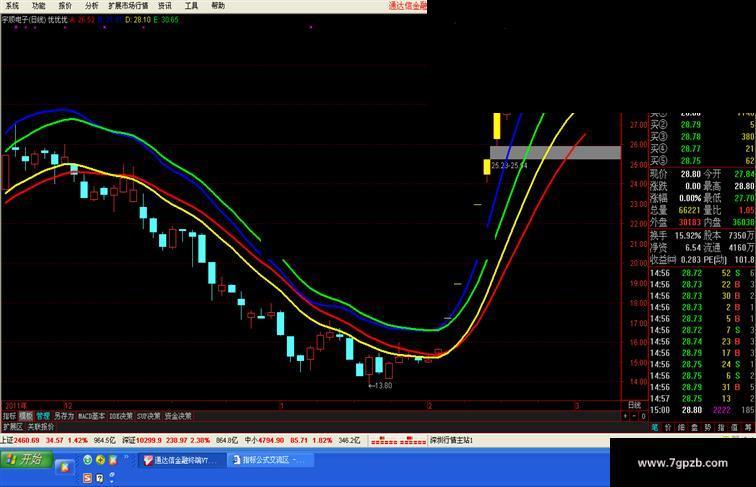Click the 通达信金融 red title link
The height and width of the screenshot is (487, 756).
408,6
